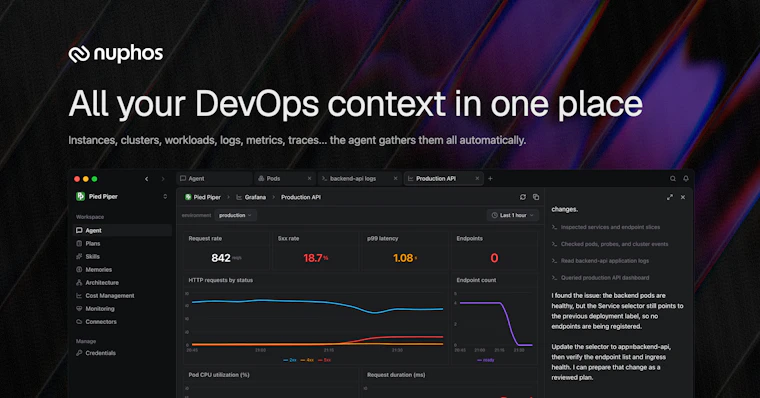Toggle the 4xx legend series
This screenshot has width=760, height=398.
click(x=307, y=360)
